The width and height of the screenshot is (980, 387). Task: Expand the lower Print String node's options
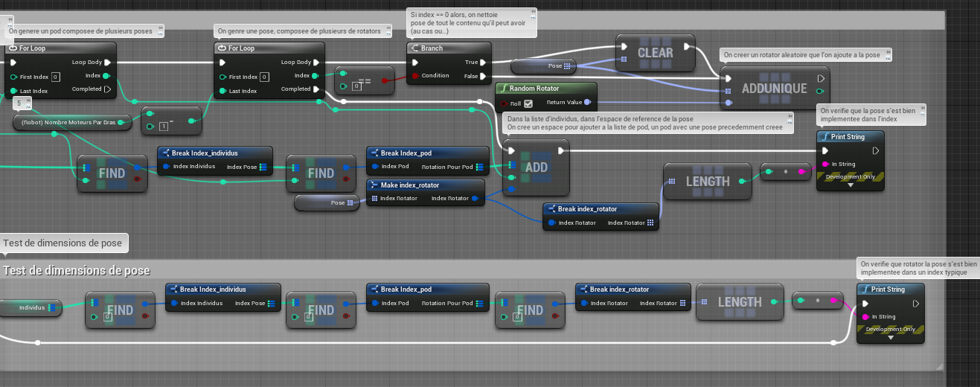pos(891,338)
